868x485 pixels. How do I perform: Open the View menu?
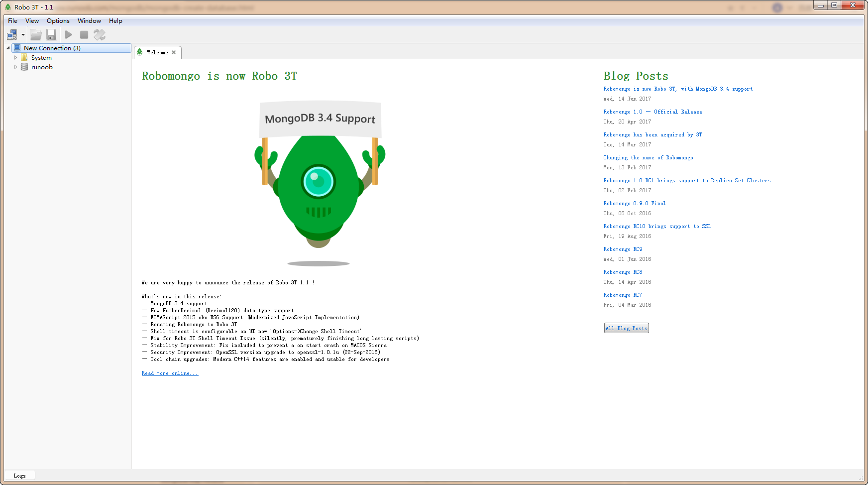pos(32,21)
